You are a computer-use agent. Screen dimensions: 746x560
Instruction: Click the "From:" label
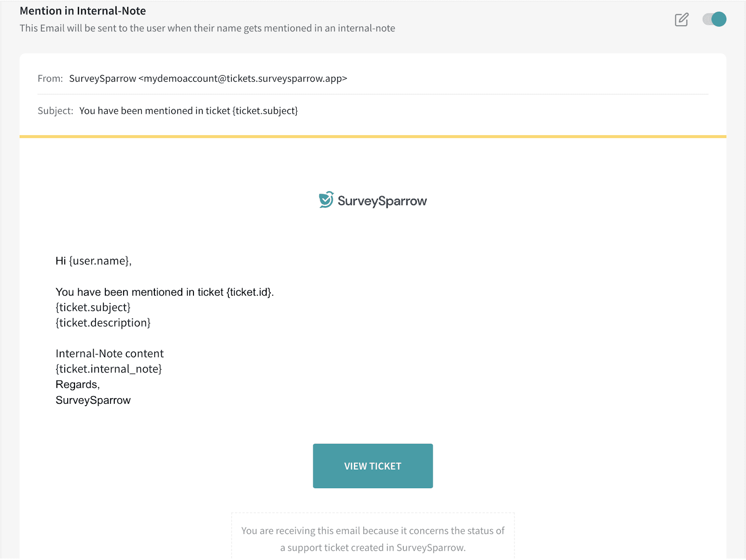50,78
